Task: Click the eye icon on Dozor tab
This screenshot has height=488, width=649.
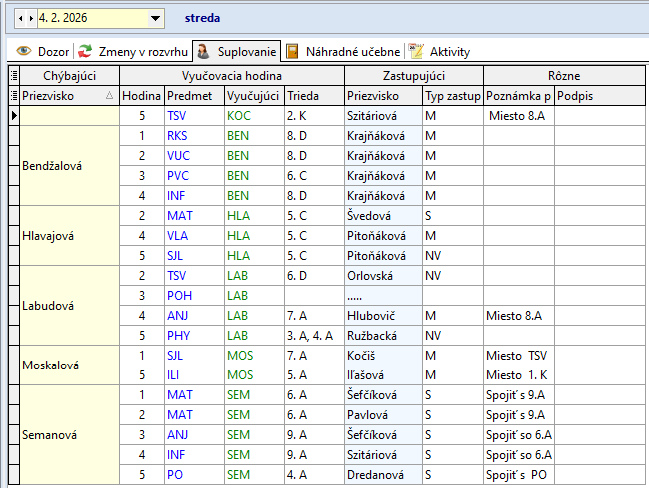Action: point(23,51)
